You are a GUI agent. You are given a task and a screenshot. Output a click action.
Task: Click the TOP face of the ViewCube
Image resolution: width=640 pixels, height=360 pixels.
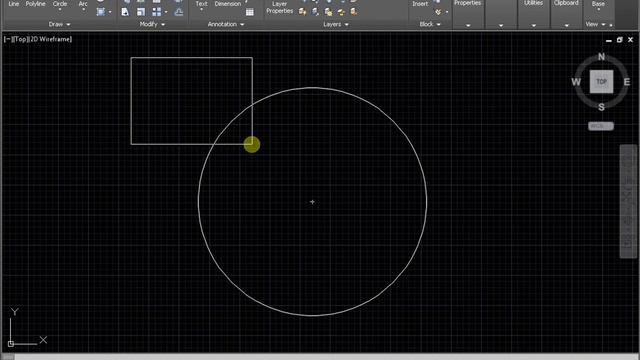[601, 82]
